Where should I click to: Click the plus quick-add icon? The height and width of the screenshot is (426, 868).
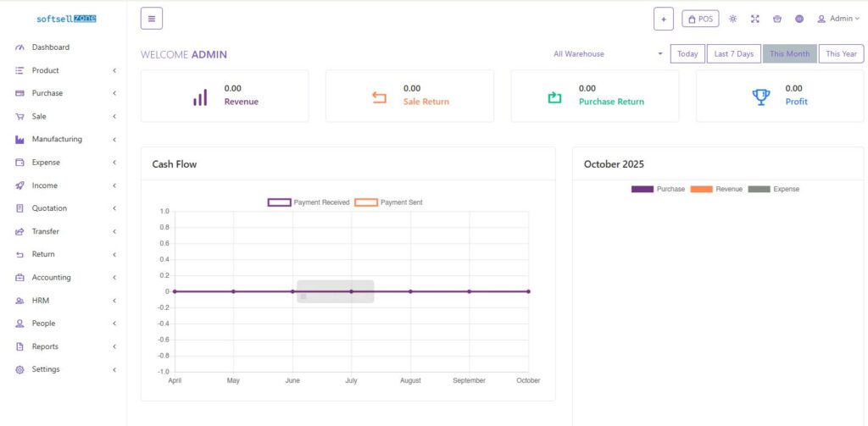coord(664,19)
